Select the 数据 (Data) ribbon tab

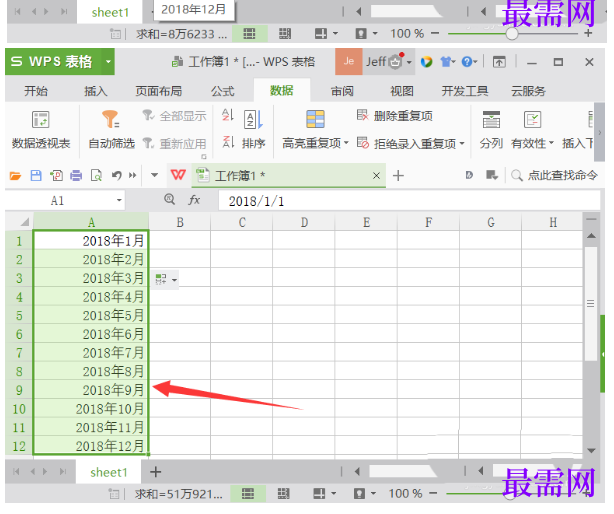(x=282, y=91)
